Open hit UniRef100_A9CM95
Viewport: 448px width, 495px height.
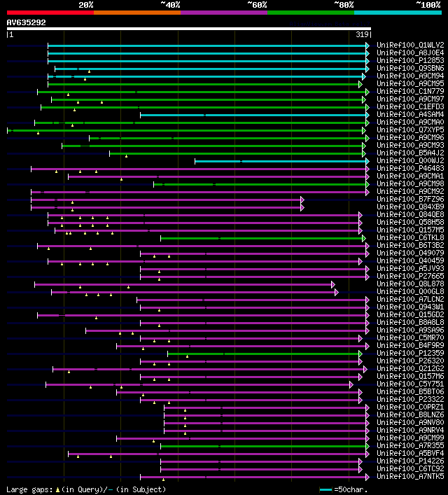pos(410,83)
